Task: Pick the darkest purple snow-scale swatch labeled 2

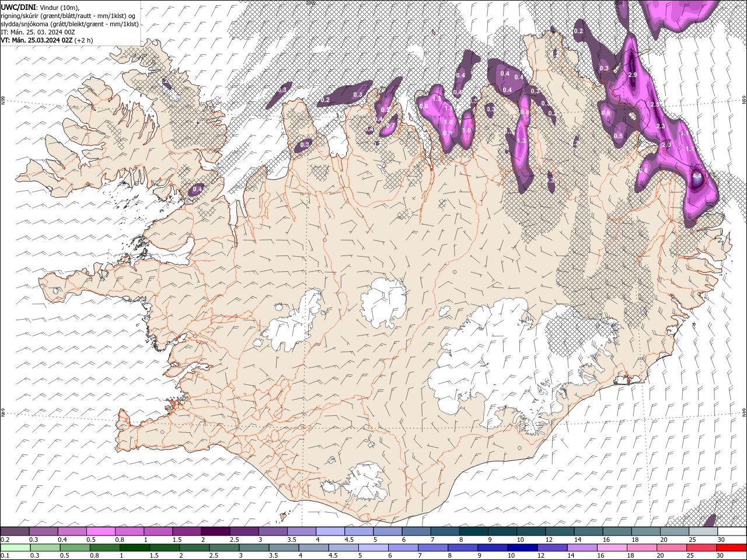Action: [x=215, y=531]
